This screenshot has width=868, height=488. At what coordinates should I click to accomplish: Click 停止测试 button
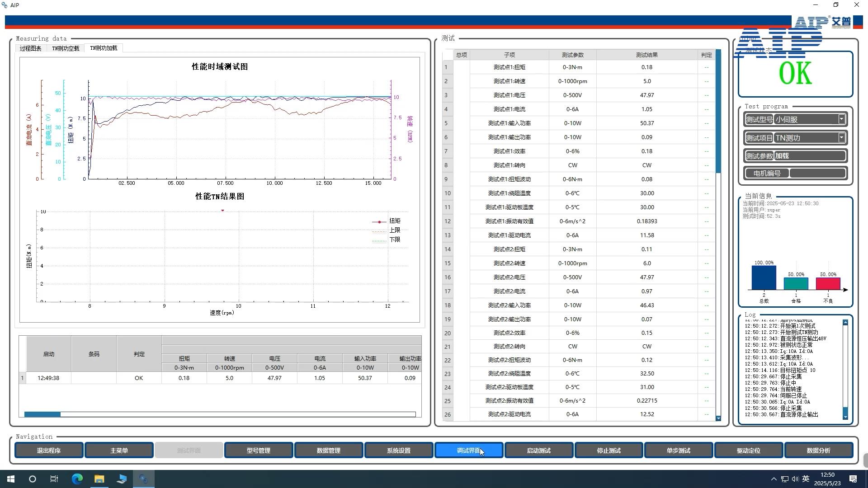tap(609, 450)
